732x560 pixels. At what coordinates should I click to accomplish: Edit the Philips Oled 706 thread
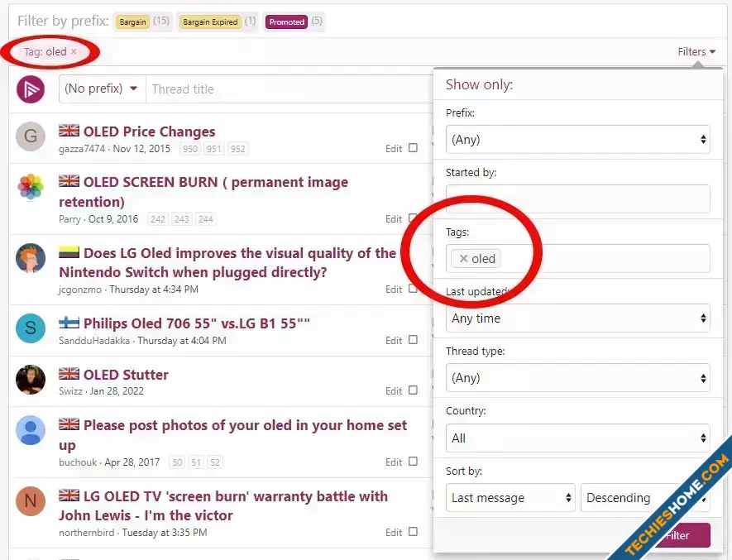pos(394,341)
